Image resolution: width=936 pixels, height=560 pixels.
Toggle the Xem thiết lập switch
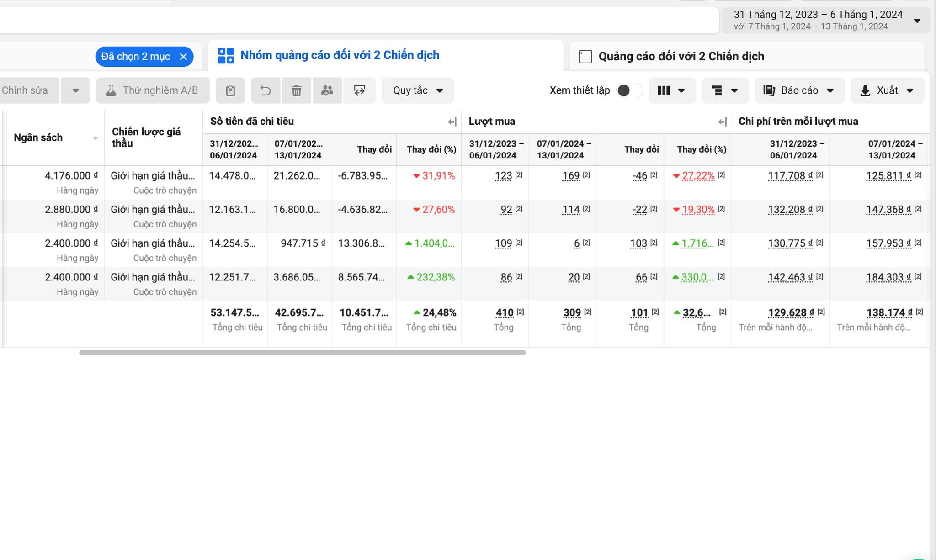628,90
